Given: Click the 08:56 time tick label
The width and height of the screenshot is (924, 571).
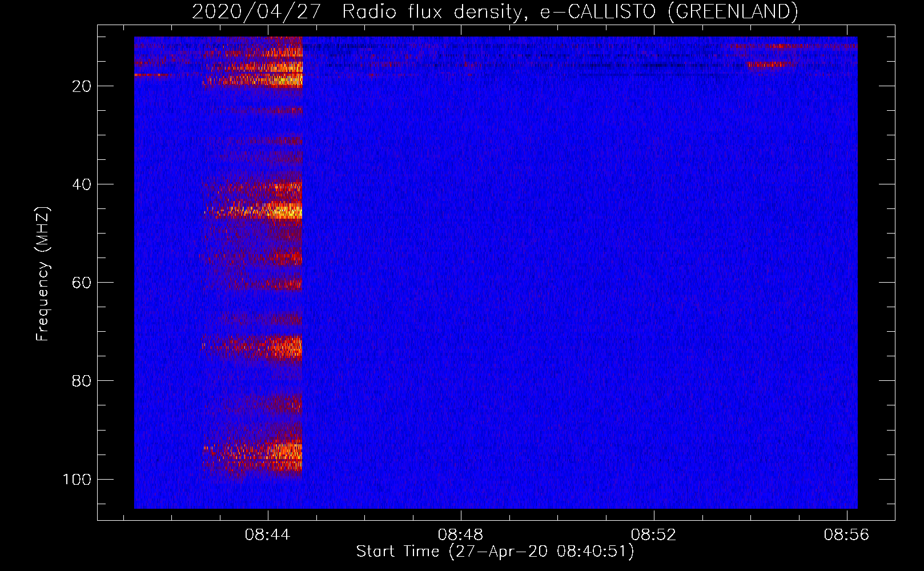Looking at the screenshot, I should click(846, 534).
